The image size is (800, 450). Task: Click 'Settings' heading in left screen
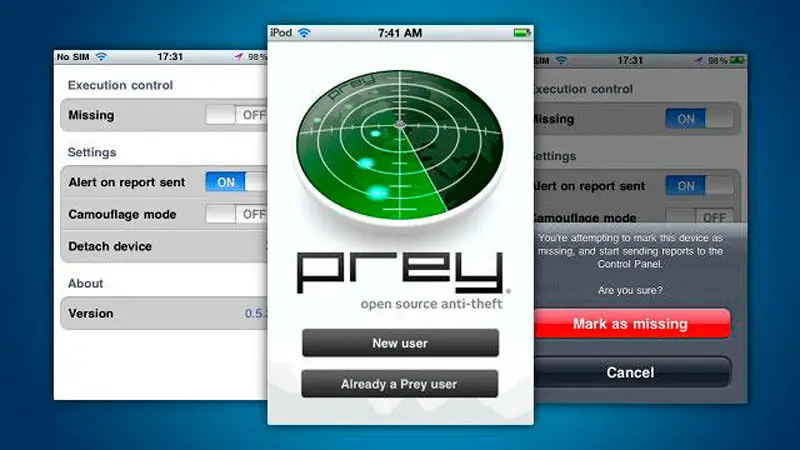coord(92,152)
